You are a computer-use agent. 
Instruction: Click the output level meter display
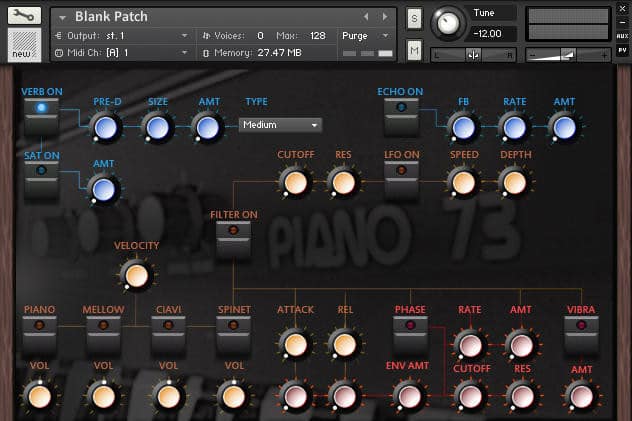click(x=568, y=24)
